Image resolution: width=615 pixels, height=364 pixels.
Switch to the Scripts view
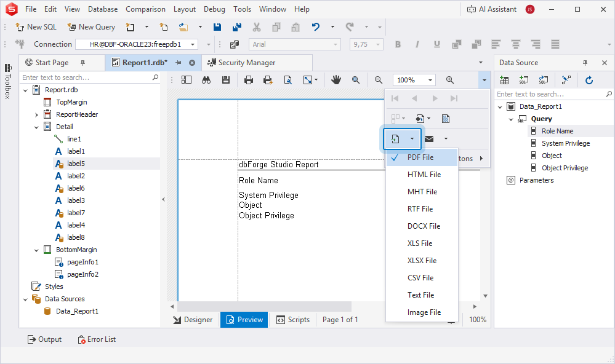point(293,320)
